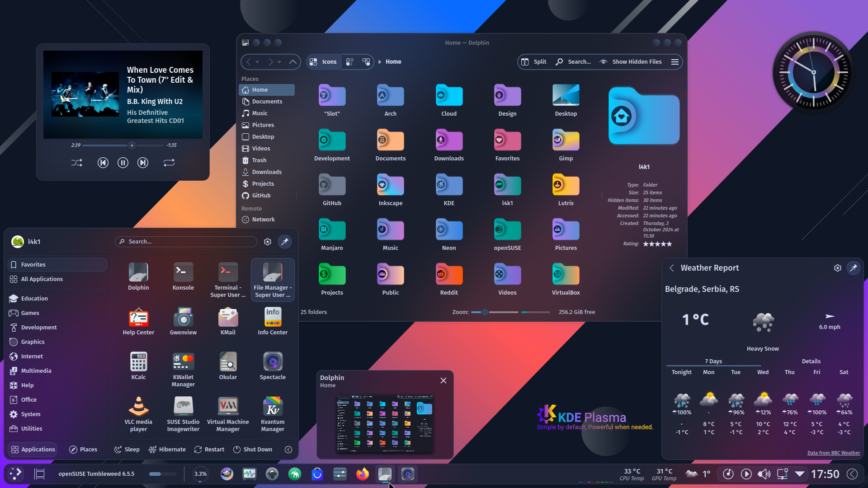868x488 pixels.
Task: Toggle repeat mode in the music player
Action: pos(169,163)
